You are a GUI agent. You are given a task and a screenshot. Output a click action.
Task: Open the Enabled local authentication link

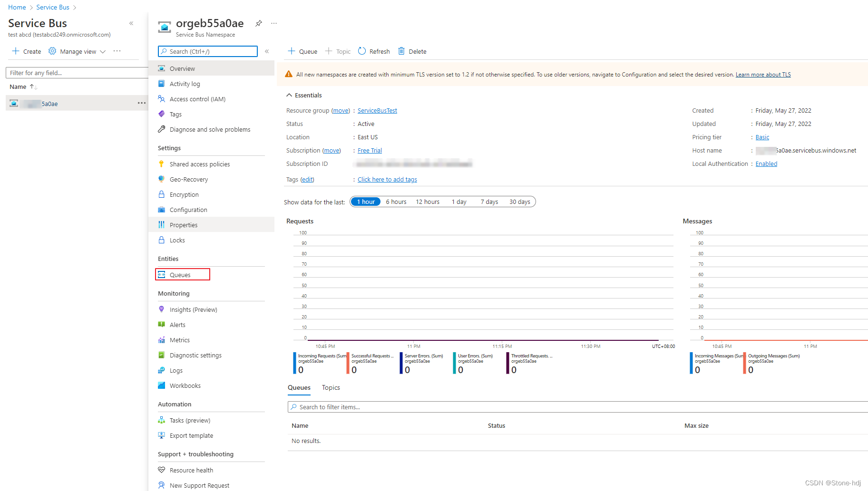[766, 164]
